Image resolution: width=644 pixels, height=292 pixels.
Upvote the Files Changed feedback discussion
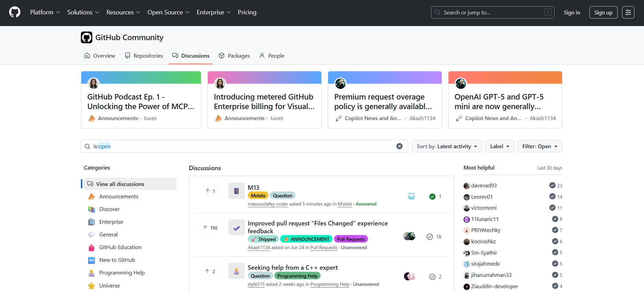point(210,227)
